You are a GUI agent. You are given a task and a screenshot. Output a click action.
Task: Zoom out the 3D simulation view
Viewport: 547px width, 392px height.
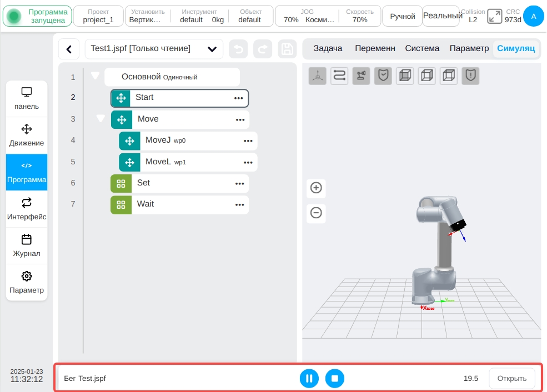pyautogui.click(x=316, y=213)
